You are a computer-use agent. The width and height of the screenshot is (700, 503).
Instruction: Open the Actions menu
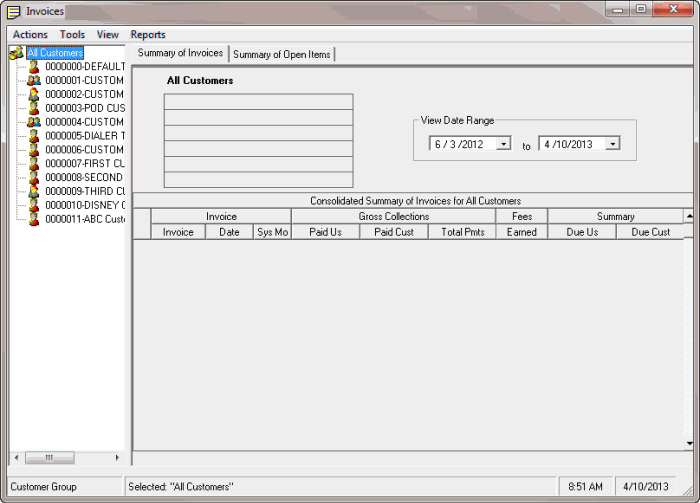point(30,35)
